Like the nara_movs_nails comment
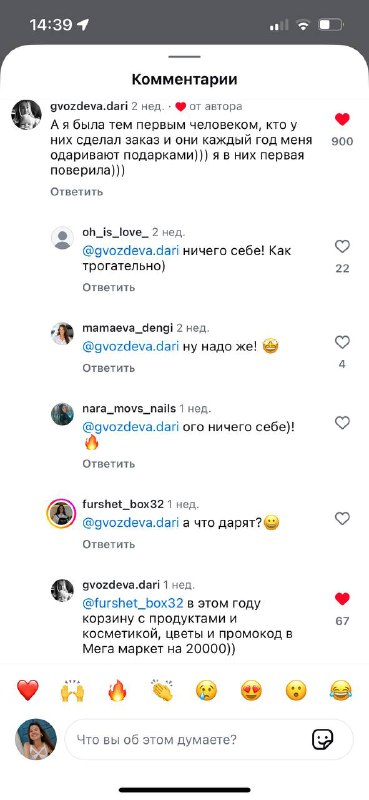Image resolution: width=369 pixels, height=800 pixels. (x=342, y=423)
